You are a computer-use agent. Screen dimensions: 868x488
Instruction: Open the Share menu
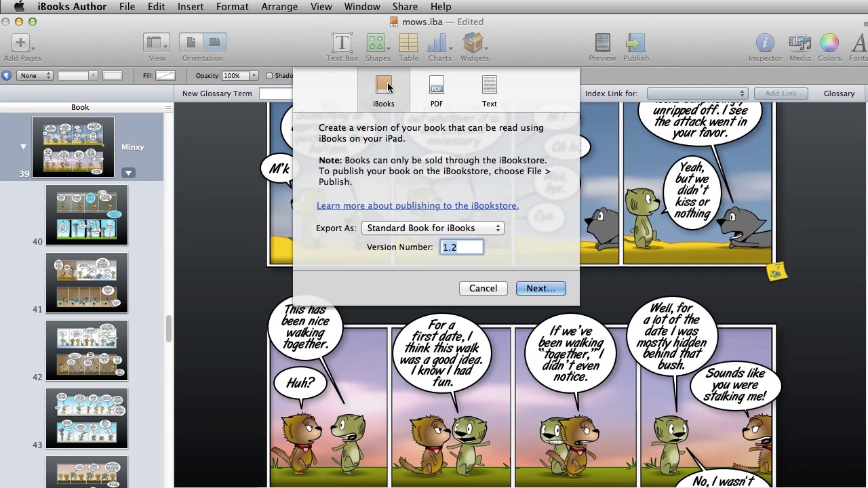(405, 7)
